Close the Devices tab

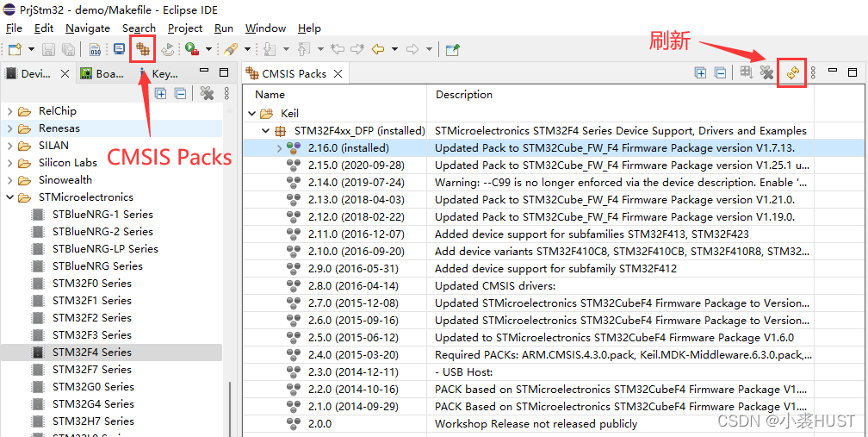65,73
